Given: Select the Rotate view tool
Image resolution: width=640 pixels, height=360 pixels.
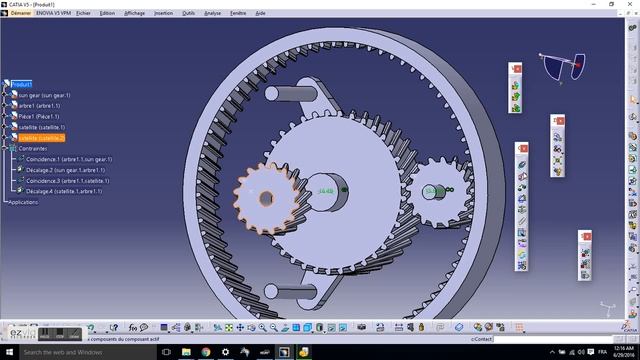Looking at the screenshot, I should [251, 327].
